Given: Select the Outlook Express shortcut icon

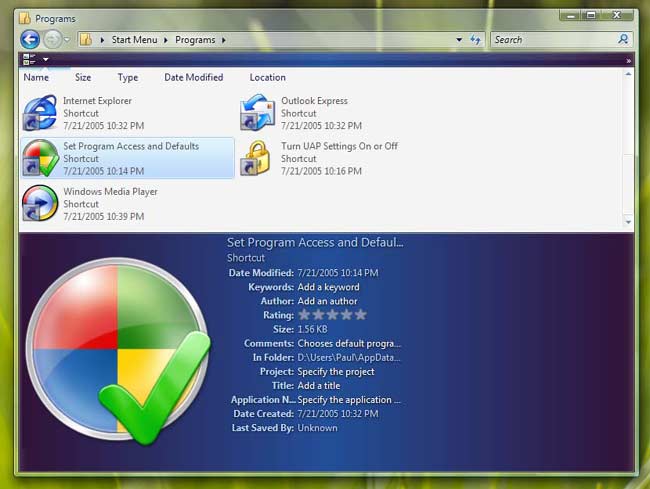Looking at the screenshot, I should pos(257,112).
